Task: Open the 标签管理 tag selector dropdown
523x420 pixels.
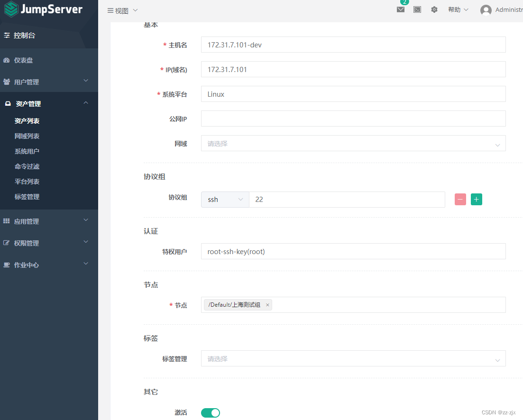Action: (497, 359)
